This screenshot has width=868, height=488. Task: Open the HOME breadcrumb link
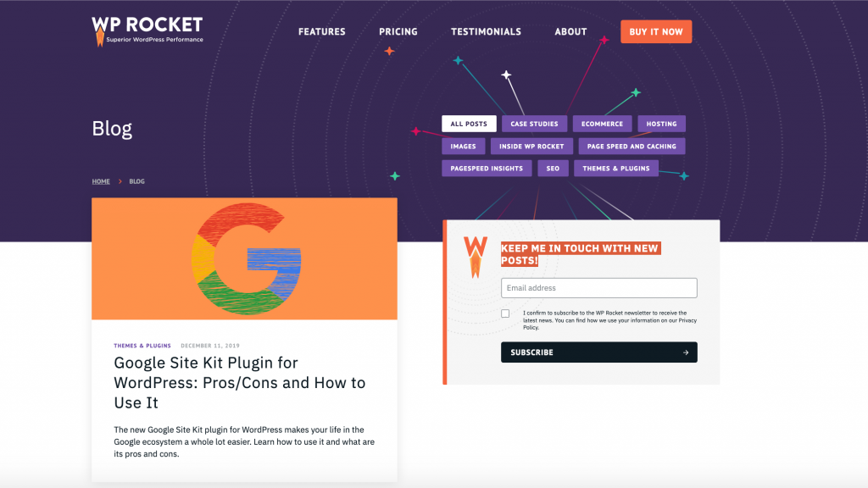pyautogui.click(x=100, y=180)
